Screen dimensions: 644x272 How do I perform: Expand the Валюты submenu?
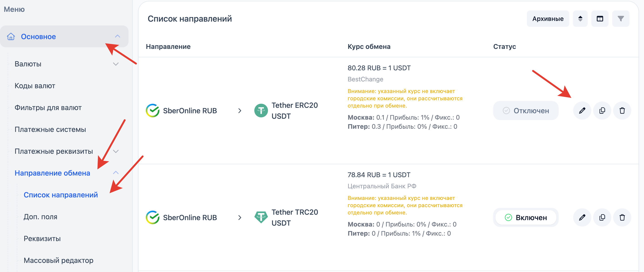pyautogui.click(x=116, y=64)
